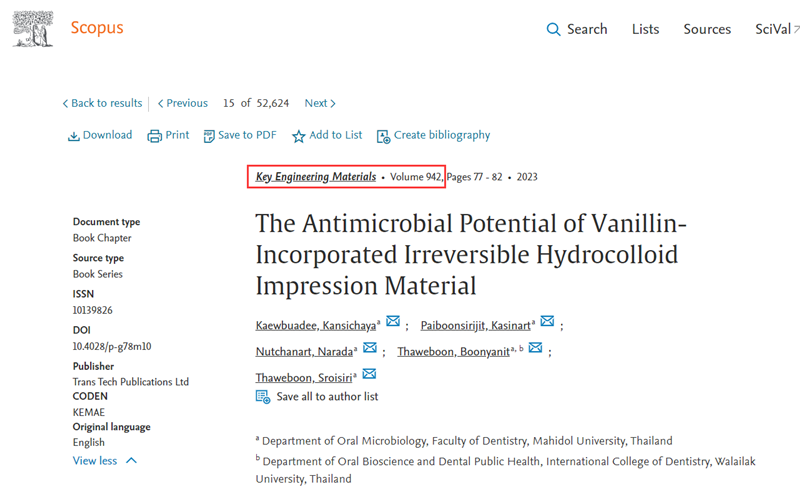Return via Back to results link
Viewport: 800px width, 503px height.
[x=102, y=103]
